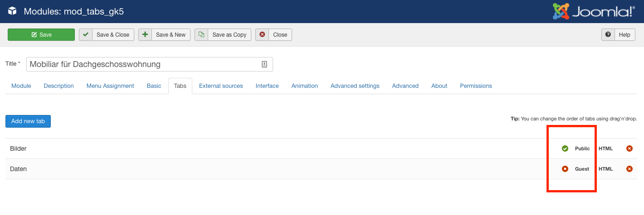This screenshot has height=215, width=644.
Task: Click the drag'n'drop tip text
Action: pos(574,119)
